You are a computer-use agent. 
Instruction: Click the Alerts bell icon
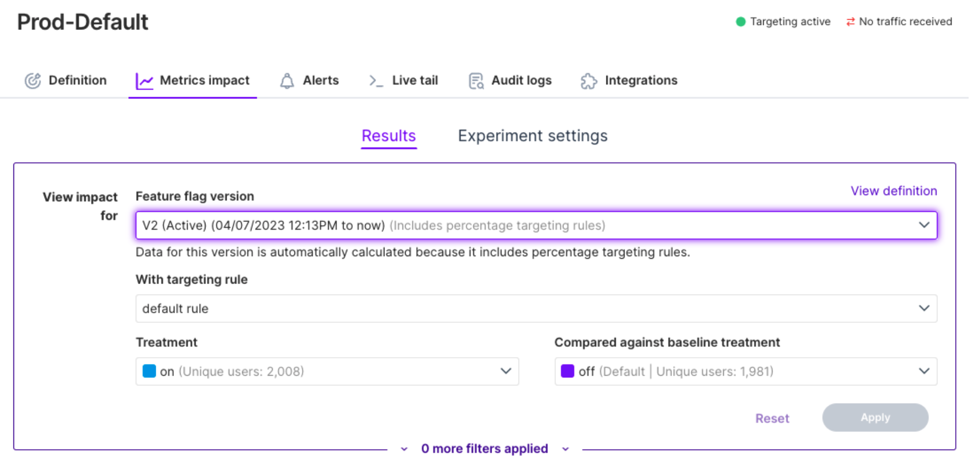pyautogui.click(x=287, y=81)
